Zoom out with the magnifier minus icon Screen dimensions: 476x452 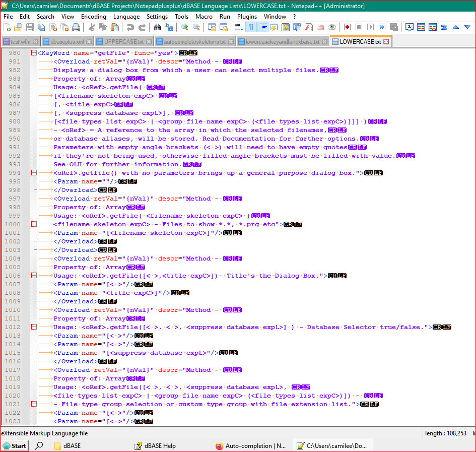tap(196, 28)
